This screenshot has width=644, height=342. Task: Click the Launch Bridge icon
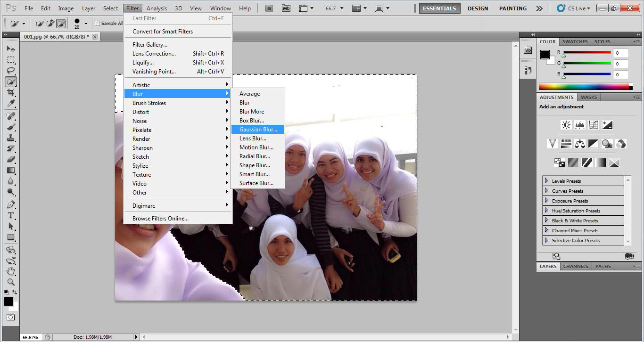[269, 8]
